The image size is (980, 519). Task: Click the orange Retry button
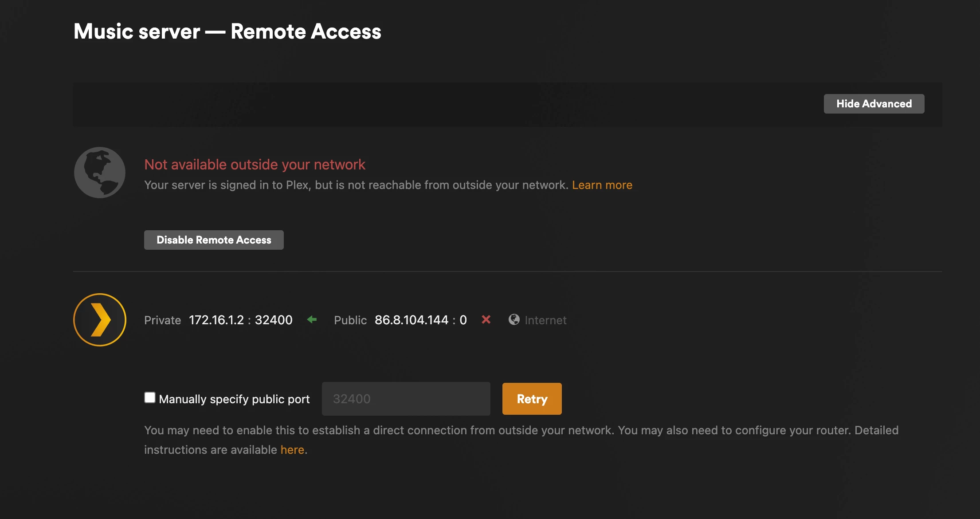click(532, 399)
